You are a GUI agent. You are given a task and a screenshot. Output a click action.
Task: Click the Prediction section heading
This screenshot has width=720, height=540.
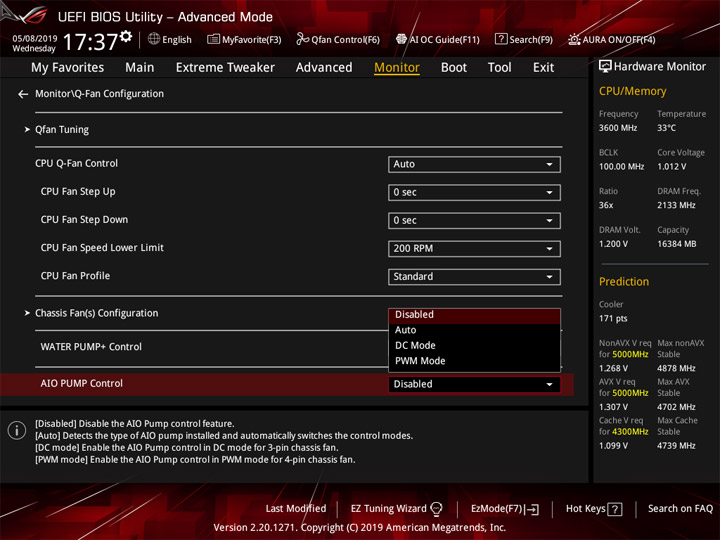(624, 282)
